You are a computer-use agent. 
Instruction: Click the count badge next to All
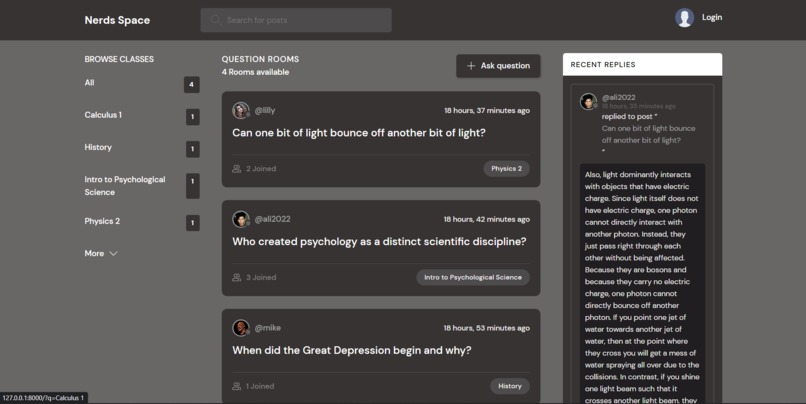pos(192,84)
